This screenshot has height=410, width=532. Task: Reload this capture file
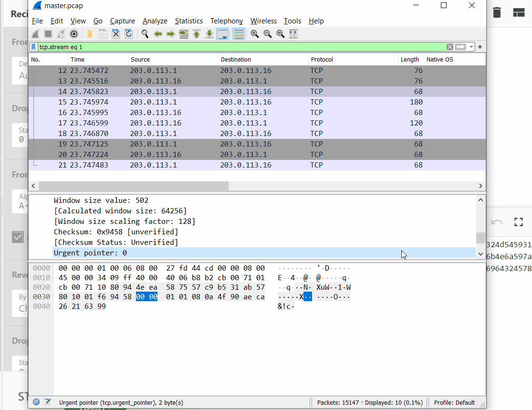pos(129,34)
